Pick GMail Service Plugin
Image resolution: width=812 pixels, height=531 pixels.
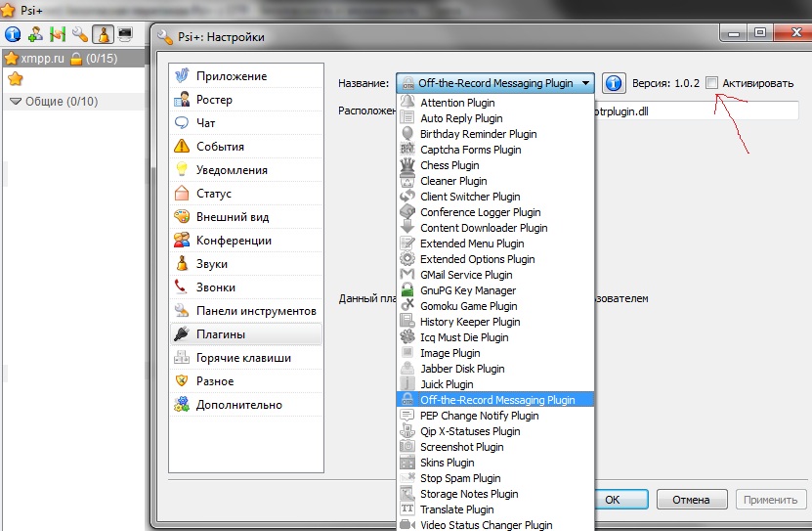tap(495, 275)
